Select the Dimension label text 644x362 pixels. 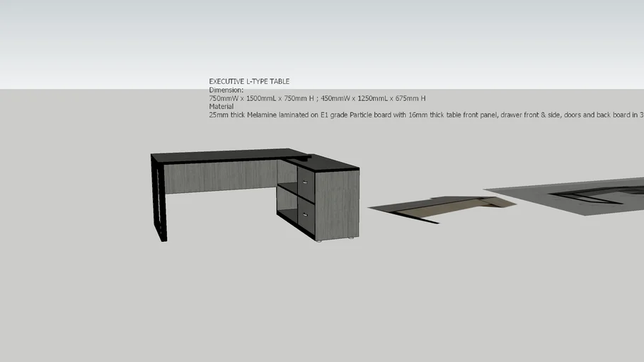point(226,90)
